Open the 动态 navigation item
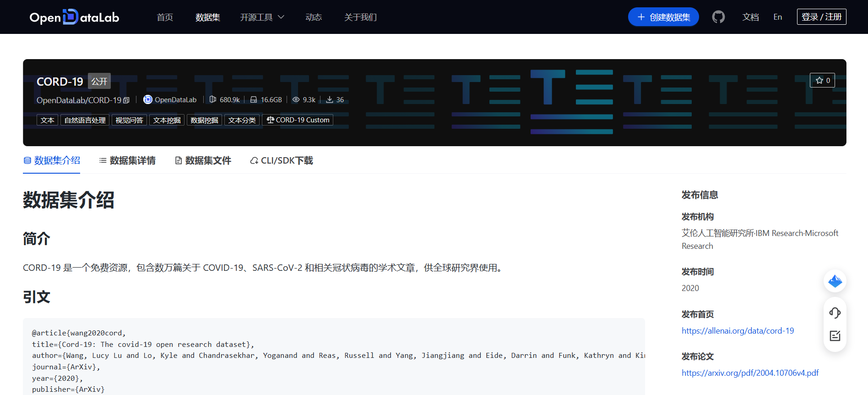 (314, 17)
